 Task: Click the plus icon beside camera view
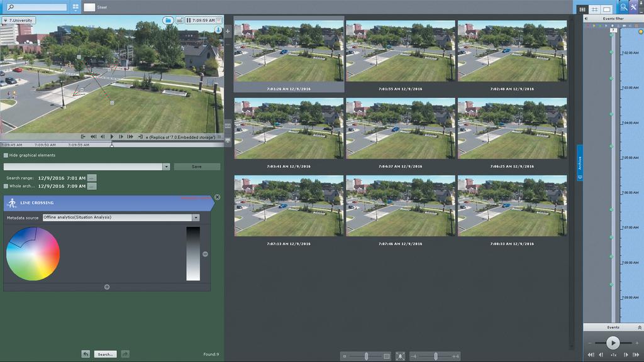pyautogui.click(x=228, y=31)
